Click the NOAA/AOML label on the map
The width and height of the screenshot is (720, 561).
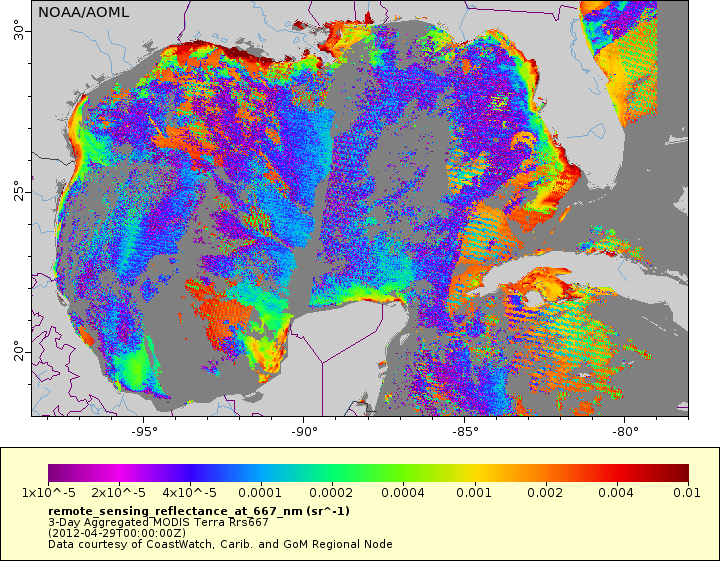click(83, 12)
